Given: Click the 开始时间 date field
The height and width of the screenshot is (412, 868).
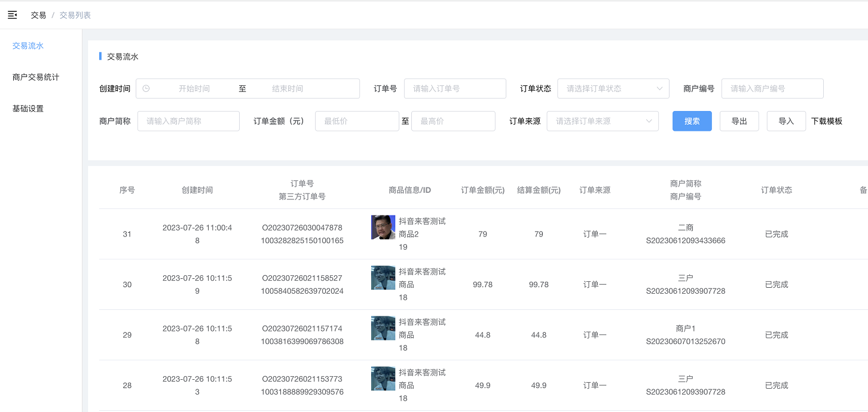Looking at the screenshot, I should point(194,88).
